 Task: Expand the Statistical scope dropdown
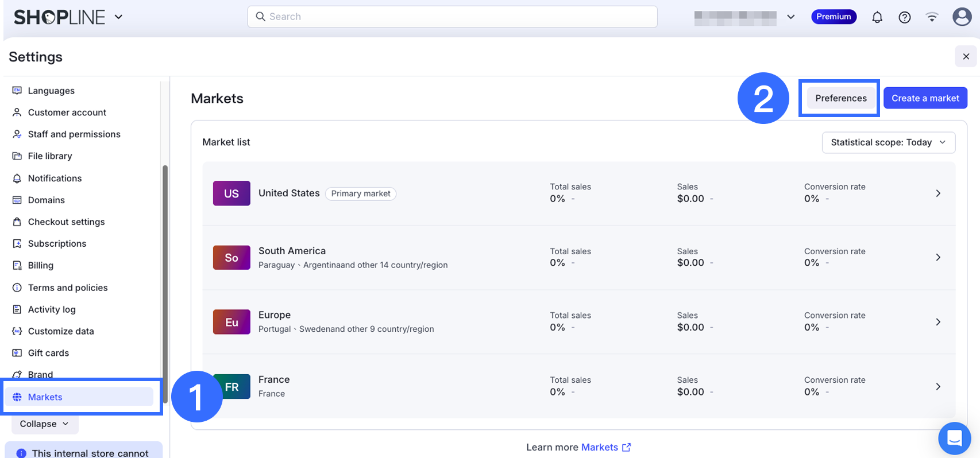tap(888, 142)
